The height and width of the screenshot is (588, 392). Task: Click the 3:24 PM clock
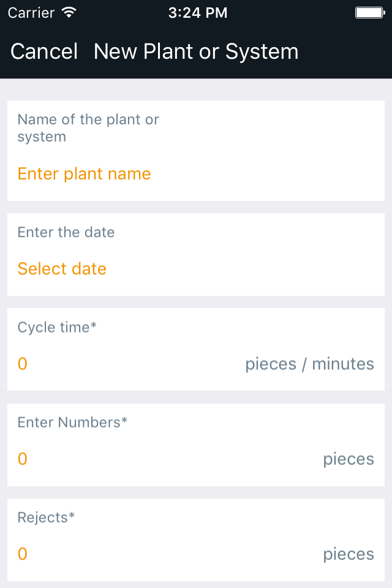point(198,13)
